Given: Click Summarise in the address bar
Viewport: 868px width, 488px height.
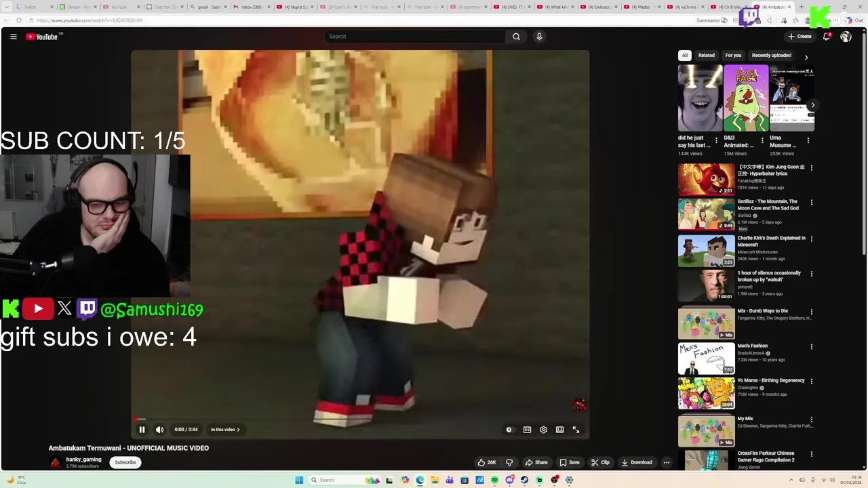Looking at the screenshot, I should point(711,20).
